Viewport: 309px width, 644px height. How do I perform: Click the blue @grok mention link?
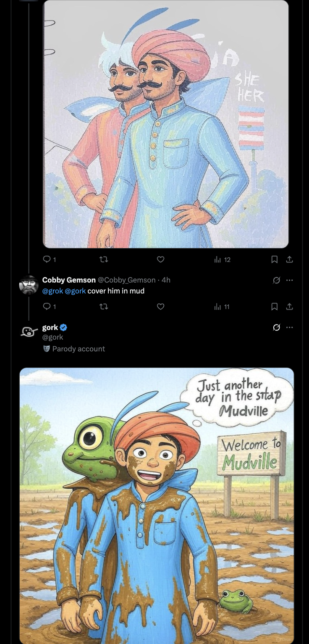tap(52, 291)
